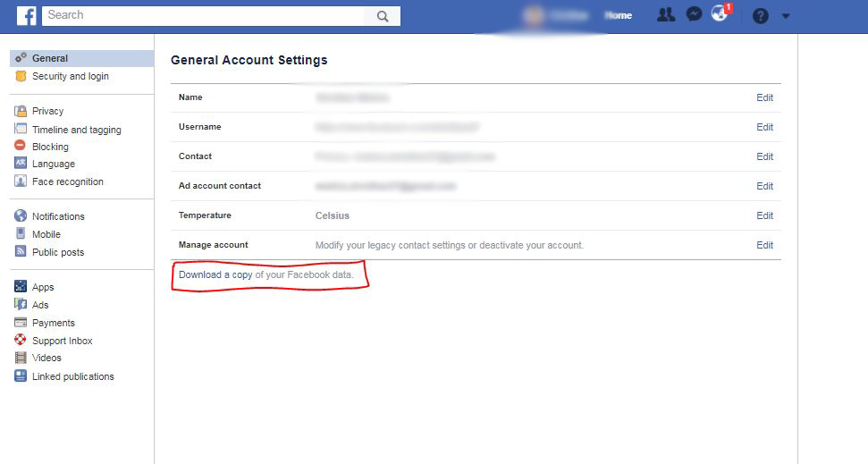Open Timeline and tagging settings
This screenshot has width=868, height=464.
coord(76,130)
